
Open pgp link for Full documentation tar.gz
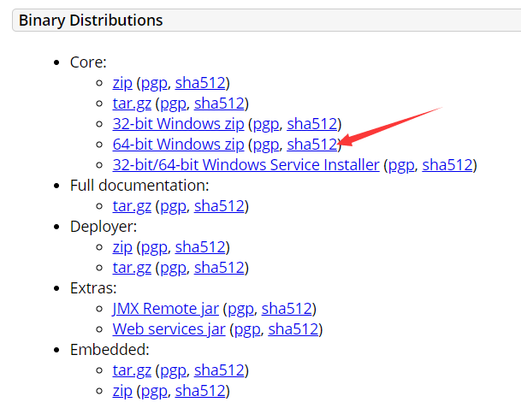coord(173,206)
